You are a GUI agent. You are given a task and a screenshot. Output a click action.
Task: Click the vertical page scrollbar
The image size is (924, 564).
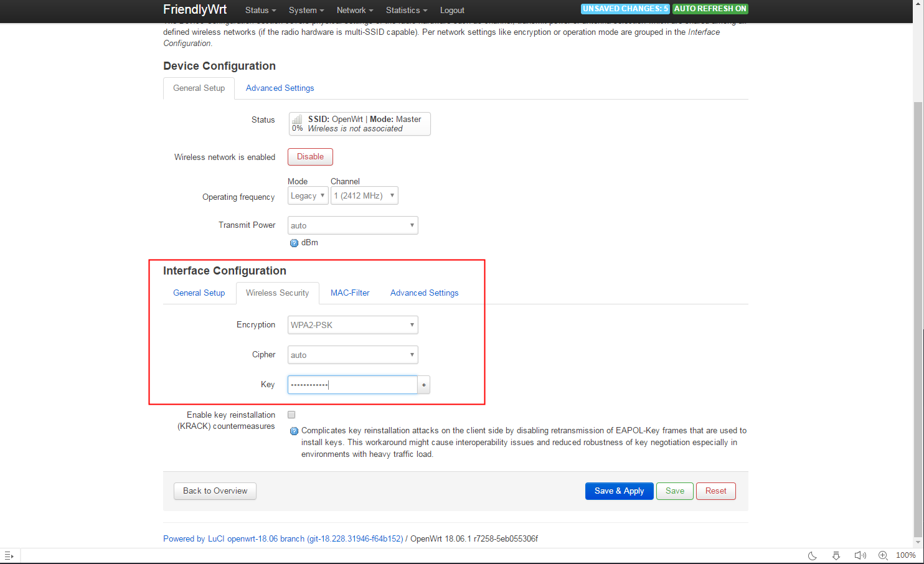point(918,311)
